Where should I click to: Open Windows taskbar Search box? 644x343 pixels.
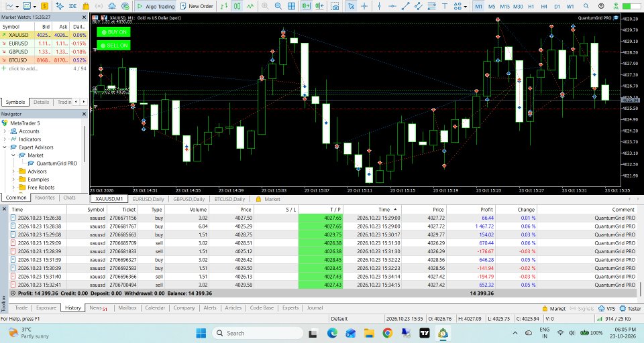pyautogui.click(x=258, y=333)
